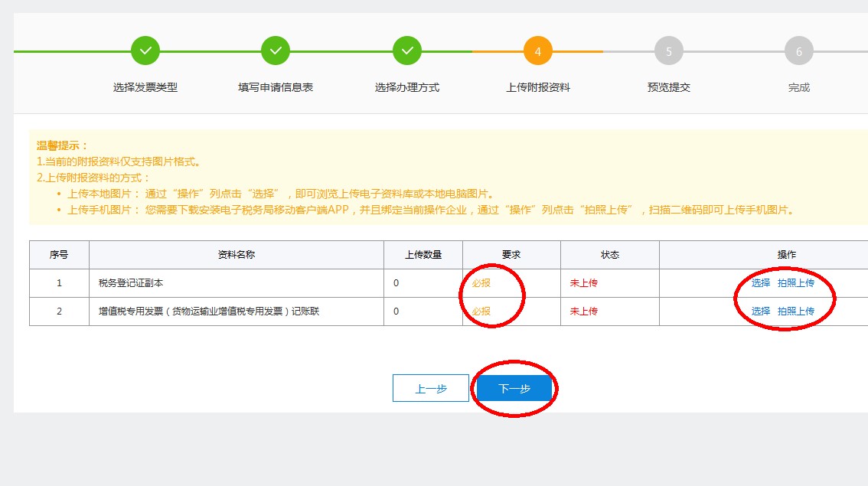Open 选择 to upload 税务登记证副本 image
This screenshot has height=486, width=868.
click(x=762, y=282)
